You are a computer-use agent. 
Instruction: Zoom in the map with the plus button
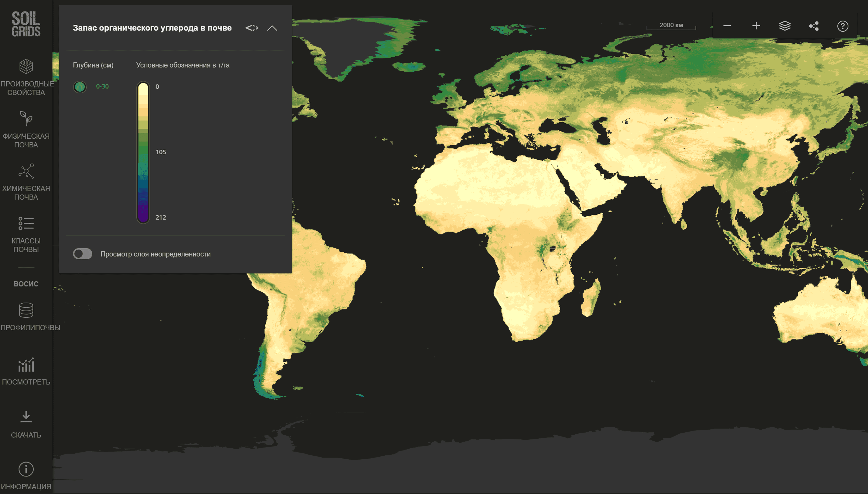point(756,26)
